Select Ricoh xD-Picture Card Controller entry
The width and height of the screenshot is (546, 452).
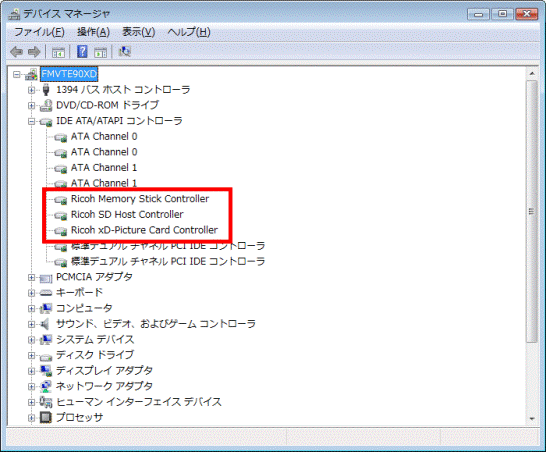tap(144, 230)
